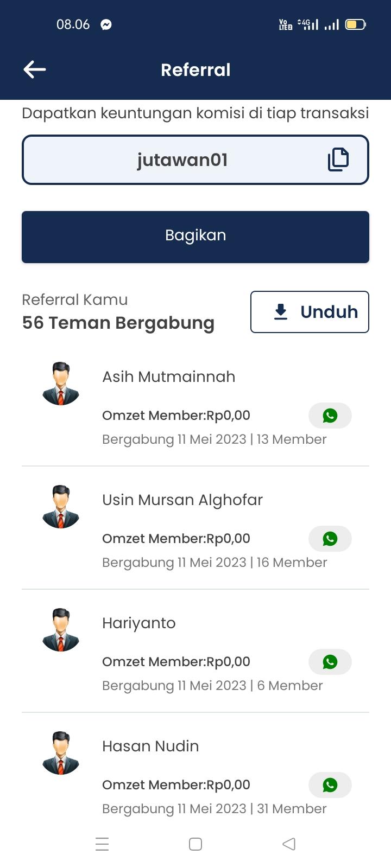Open WhatsApp chat for Usin Mursan Alghofar
Image resolution: width=391 pixels, height=868 pixels.
(330, 539)
